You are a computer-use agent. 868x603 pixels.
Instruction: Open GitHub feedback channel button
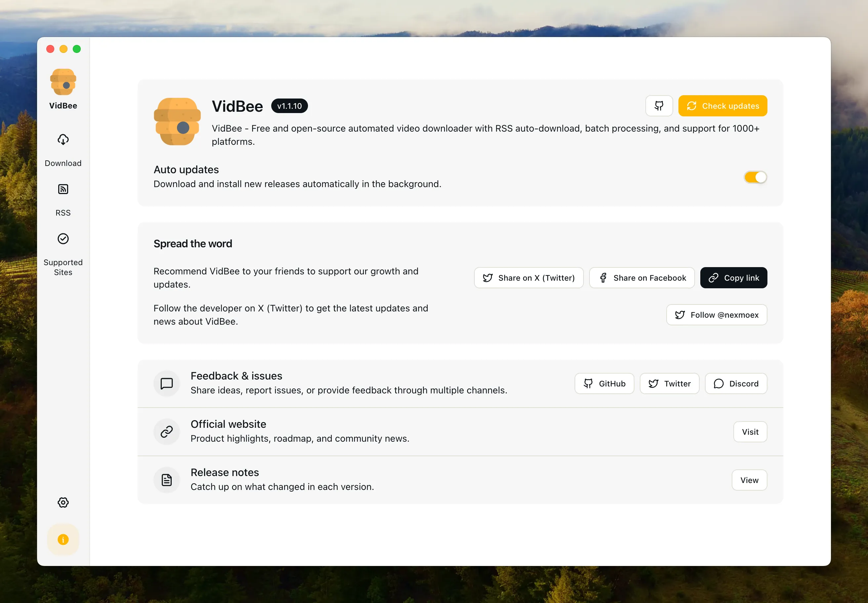click(604, 383)
